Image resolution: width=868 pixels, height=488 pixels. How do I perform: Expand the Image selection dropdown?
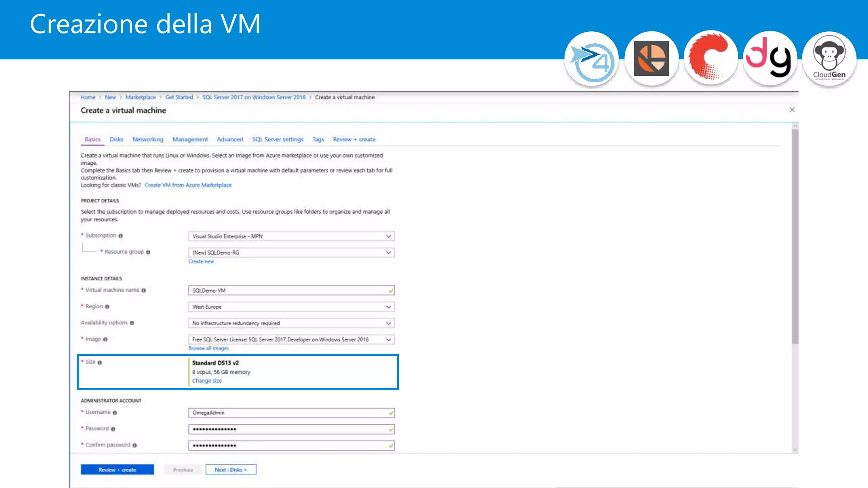tap(291, 340)
